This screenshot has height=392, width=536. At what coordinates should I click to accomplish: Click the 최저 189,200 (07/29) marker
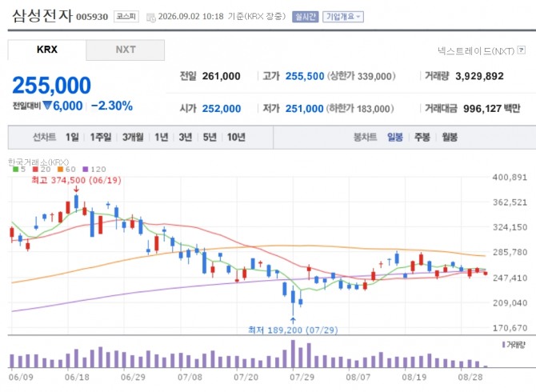tap(293, 330)
